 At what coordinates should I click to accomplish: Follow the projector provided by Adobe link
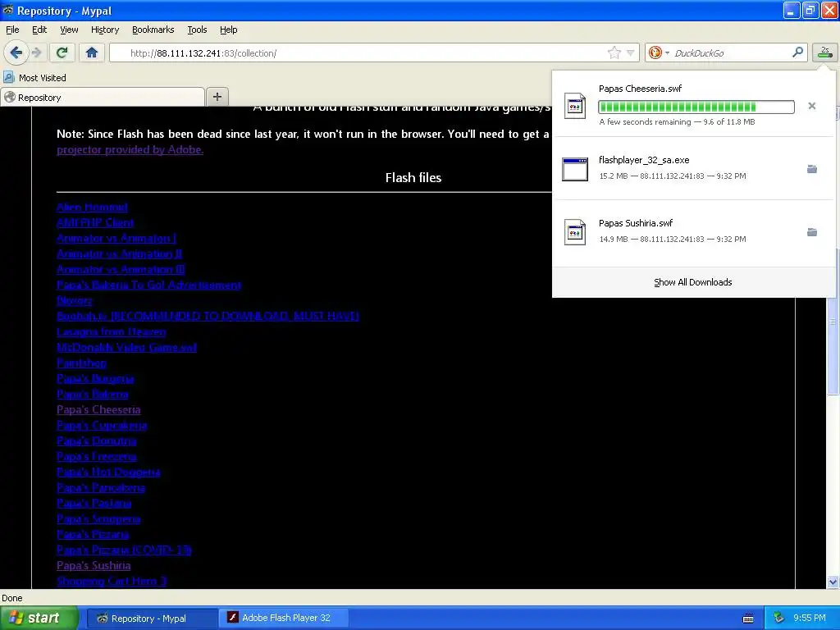pos(130,149)
